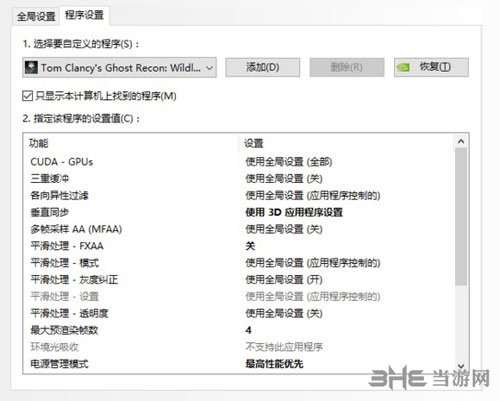Click the 添加(D) button
The image size is (500, 401).
click(x=263, y=67)
